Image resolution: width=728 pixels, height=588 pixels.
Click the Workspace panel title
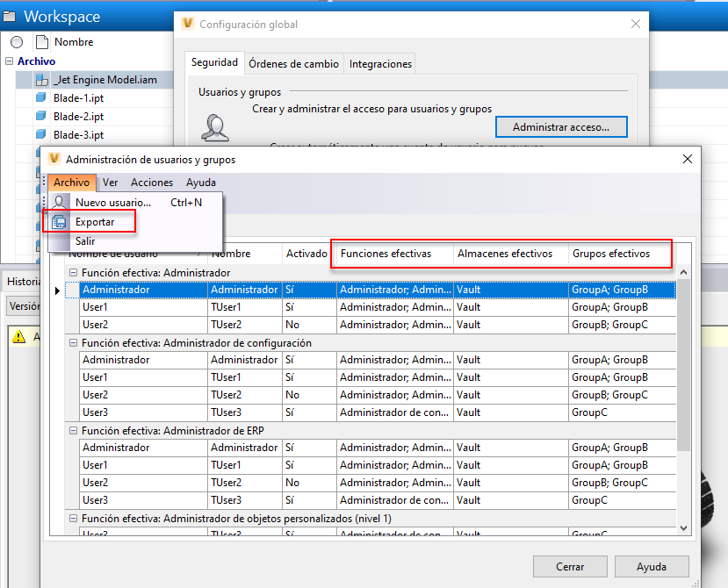[61, 17]
